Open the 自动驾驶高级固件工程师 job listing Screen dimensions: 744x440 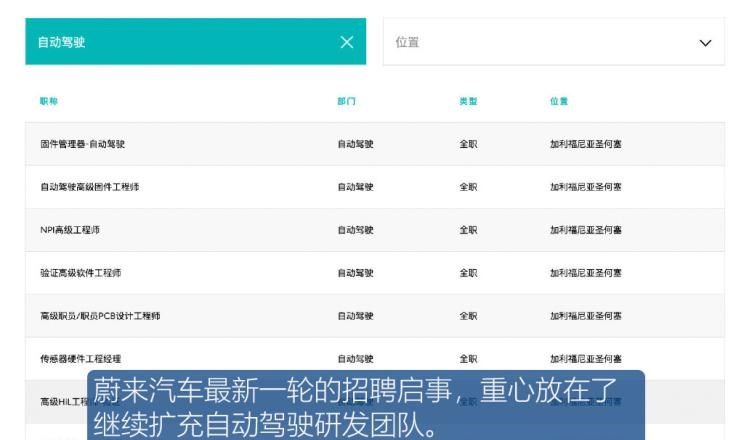click(x=90, y=187)
